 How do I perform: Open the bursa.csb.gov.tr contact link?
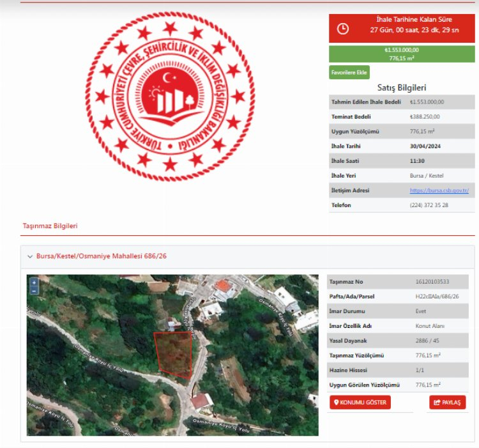(439, 190)
